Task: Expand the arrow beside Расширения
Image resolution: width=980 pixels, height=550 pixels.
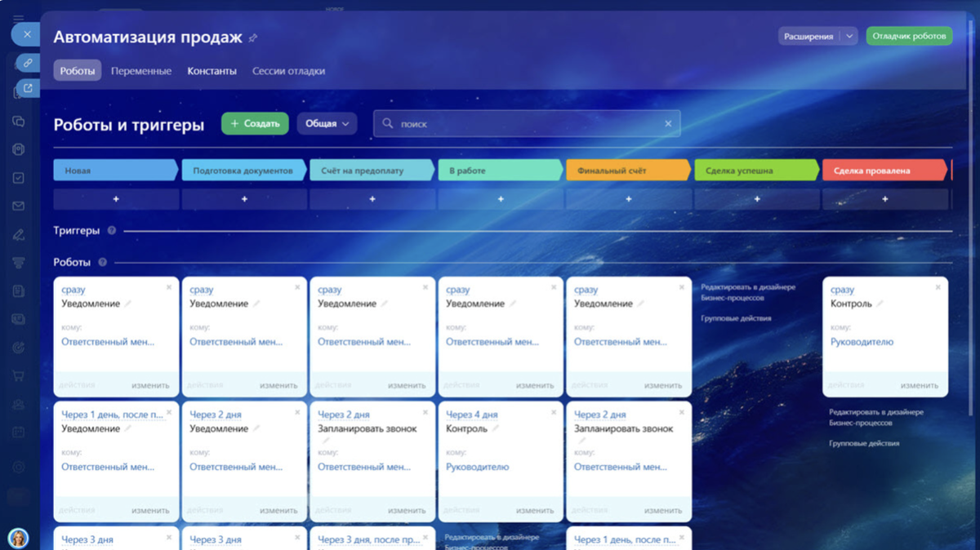Action: tap(849, 36)
